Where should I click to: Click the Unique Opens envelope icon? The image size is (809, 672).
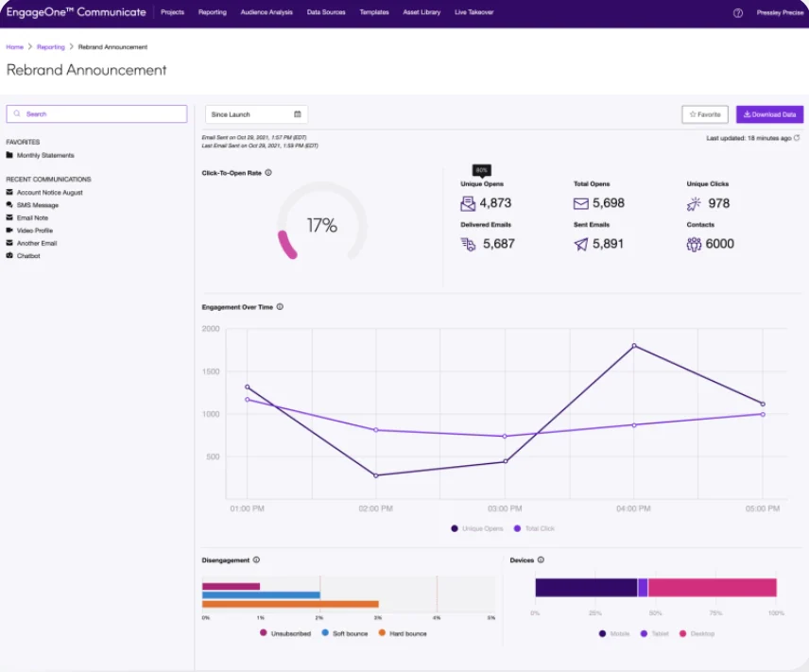468,203
